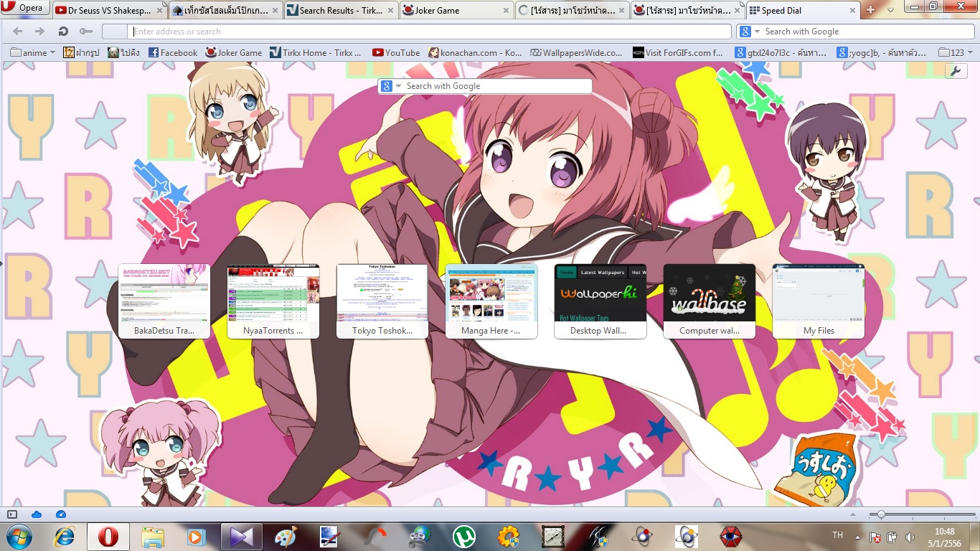This screenshot has height=551, width=980.
Task: Close the Joker Game tab
Action: point(506,11)
